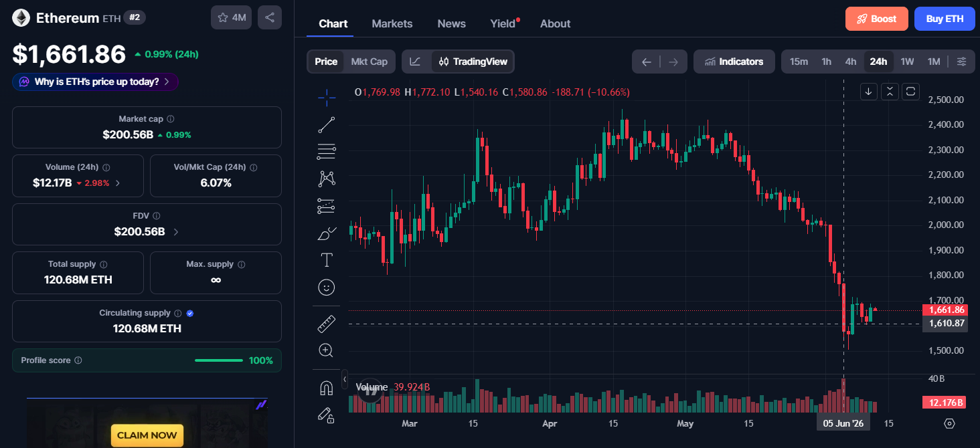The width and height of the screenshot is (980, 448).
Task: Click Circulating supply info icon
Action: pyautogui.click(x=177, y=313)
